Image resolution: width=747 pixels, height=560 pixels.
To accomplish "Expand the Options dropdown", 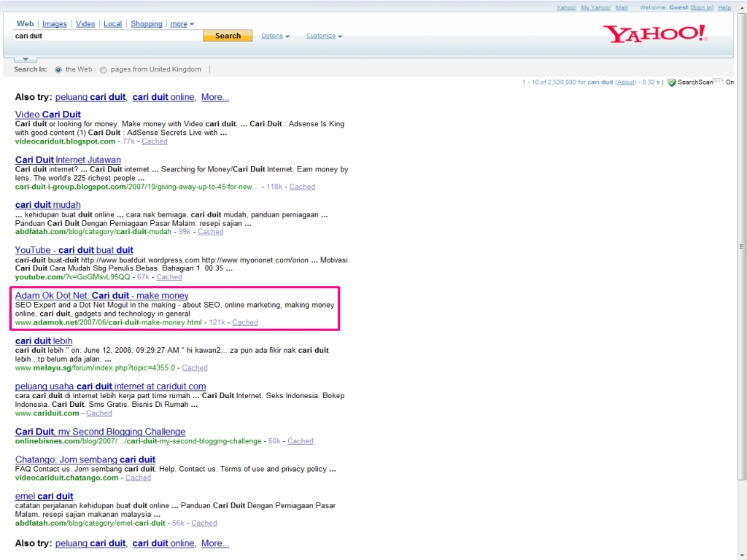I will coord(275,36).
